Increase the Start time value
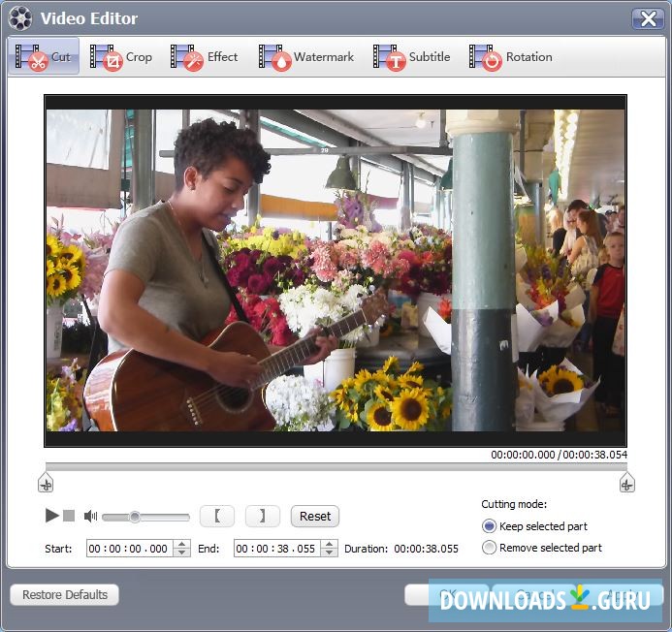This screenshot has width=672, height=632. click(181, 544)
